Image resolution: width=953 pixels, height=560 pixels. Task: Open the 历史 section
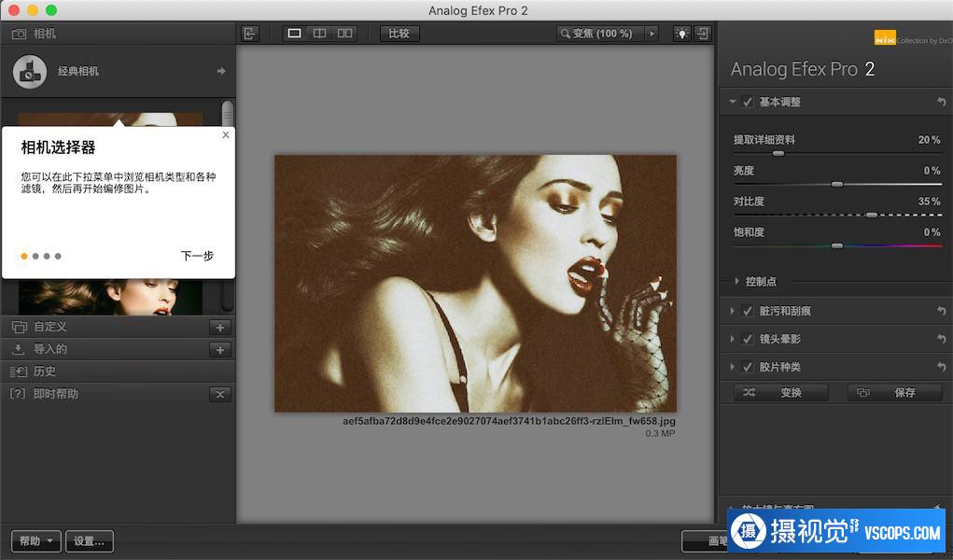45,371
